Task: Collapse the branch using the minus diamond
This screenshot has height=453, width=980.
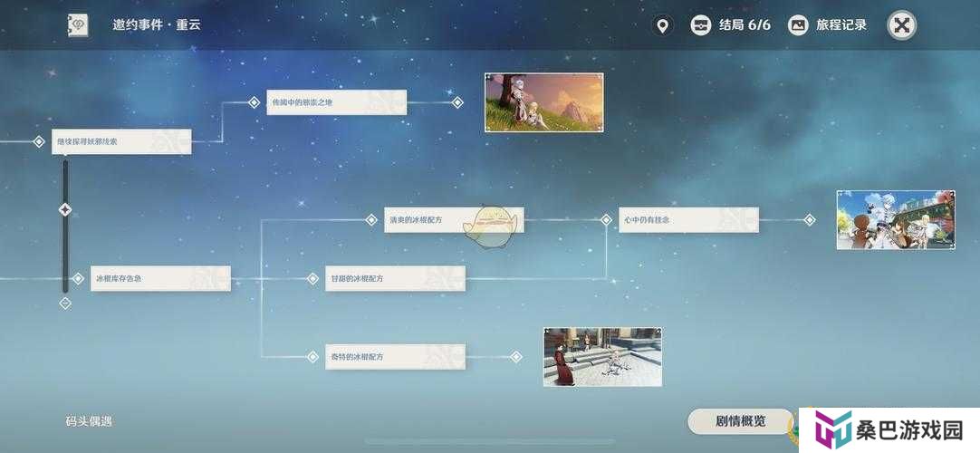Action: click(x=65, y=303)
